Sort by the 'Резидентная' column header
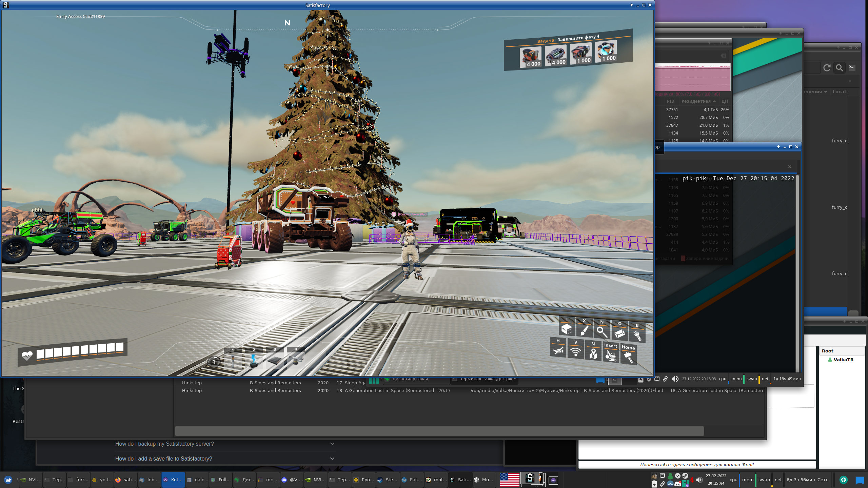 (698, 101)
